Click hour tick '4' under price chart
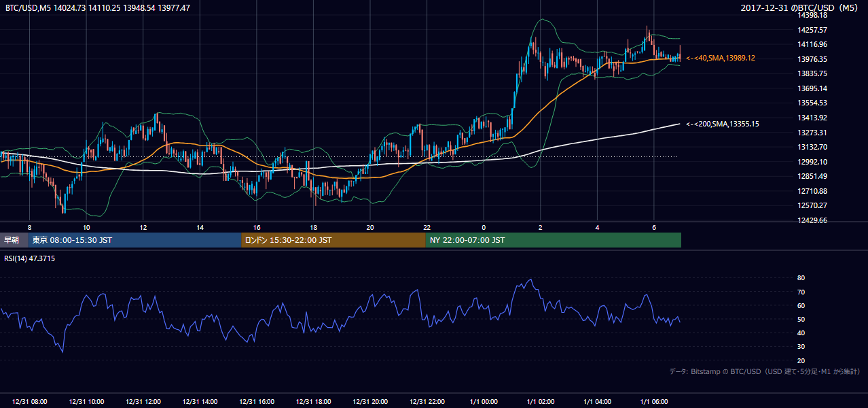Viewport: 868px width, 408px height. point(598,227)
